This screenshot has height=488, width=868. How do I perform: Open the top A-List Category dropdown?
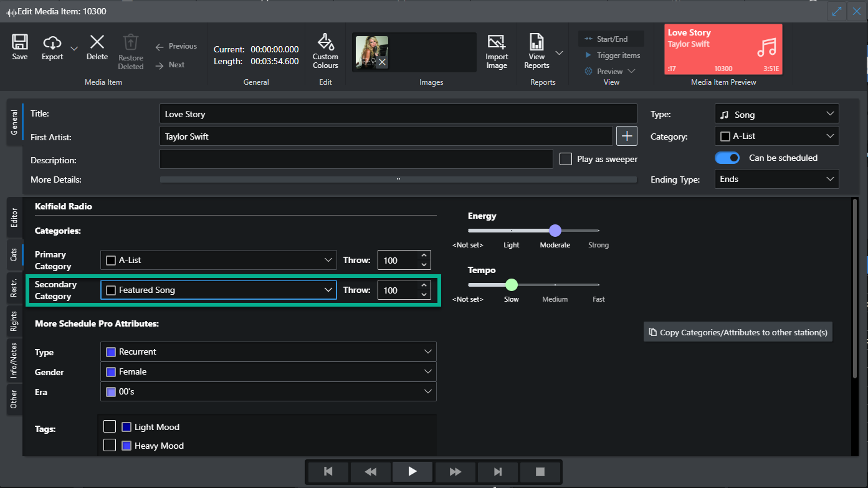coord(776,136)
